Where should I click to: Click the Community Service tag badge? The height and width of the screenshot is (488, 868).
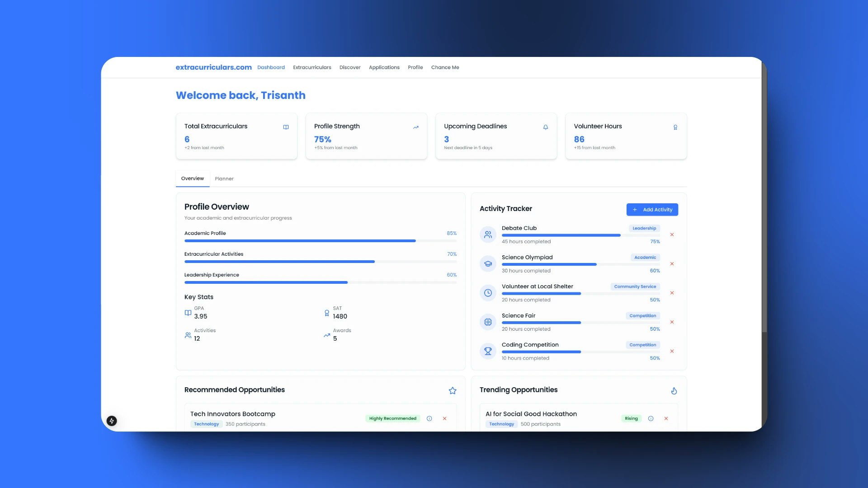(x=635, y=286)
